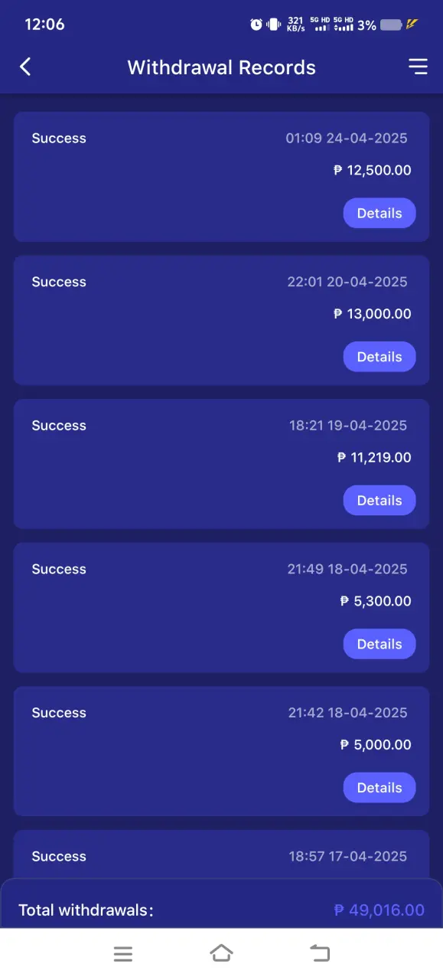Tap the 12:06 clock in status bar
The height and width of the screenshot is (980, 443).
44,24
